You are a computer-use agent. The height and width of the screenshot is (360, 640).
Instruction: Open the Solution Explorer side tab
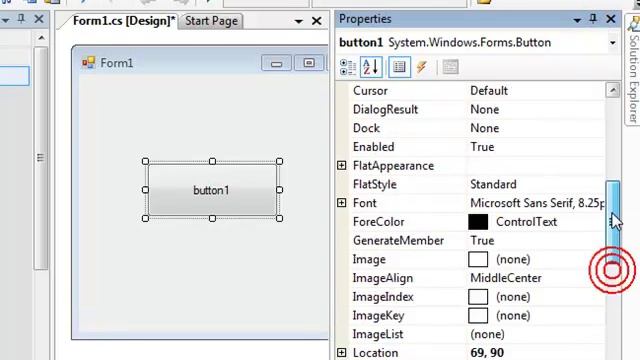(633, 69)
